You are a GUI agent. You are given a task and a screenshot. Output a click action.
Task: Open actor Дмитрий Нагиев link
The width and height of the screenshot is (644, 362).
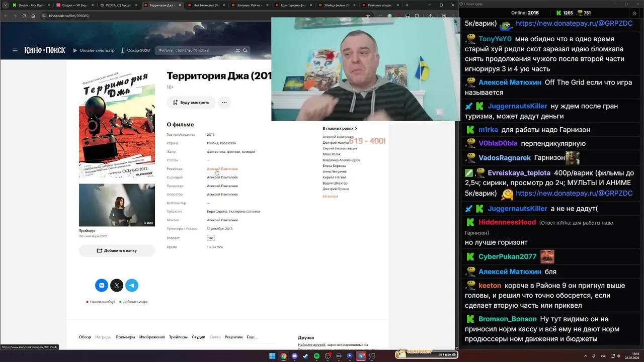(x=335, y=143)
